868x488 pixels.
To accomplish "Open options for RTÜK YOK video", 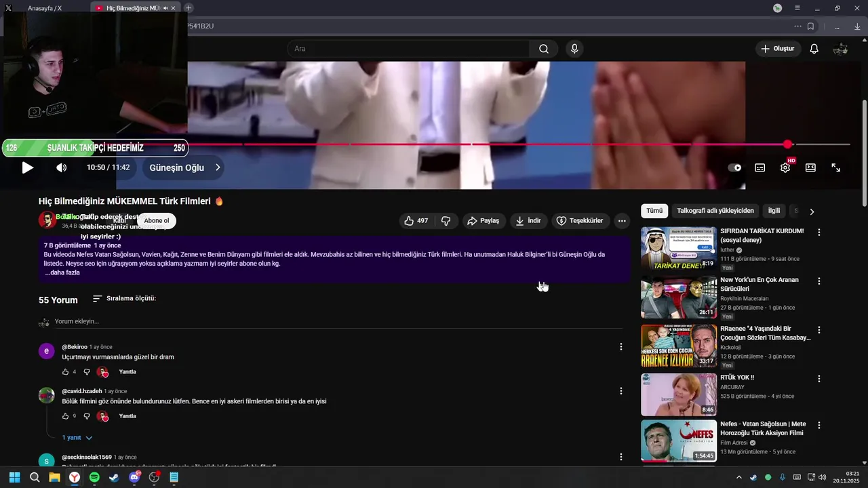I will (819, 378).
